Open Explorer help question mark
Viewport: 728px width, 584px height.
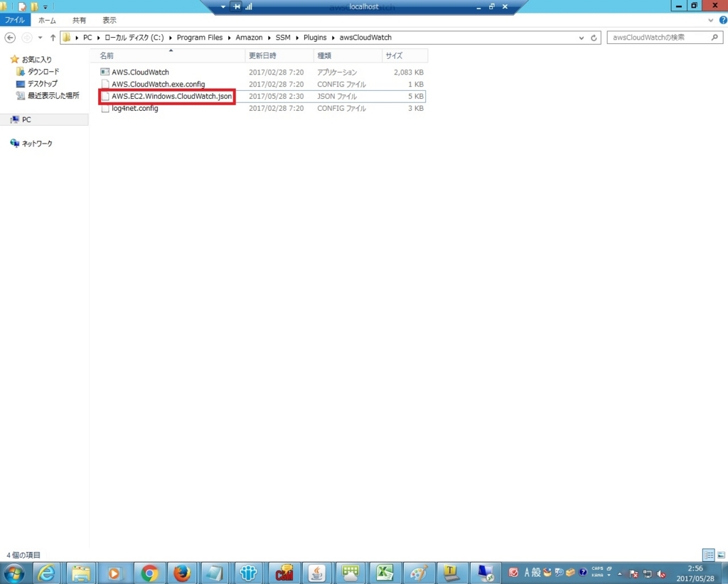[723, 21]
